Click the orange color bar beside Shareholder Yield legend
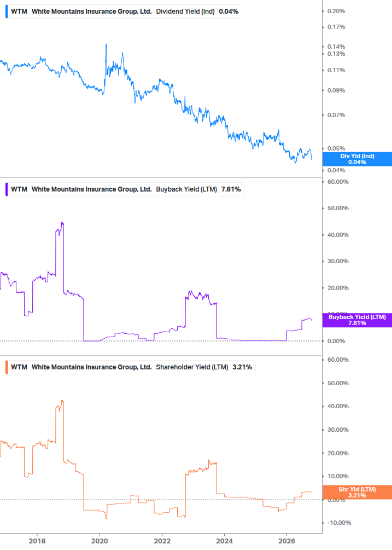Viewport: 392px width, 550px height. [x=7, y=367]
